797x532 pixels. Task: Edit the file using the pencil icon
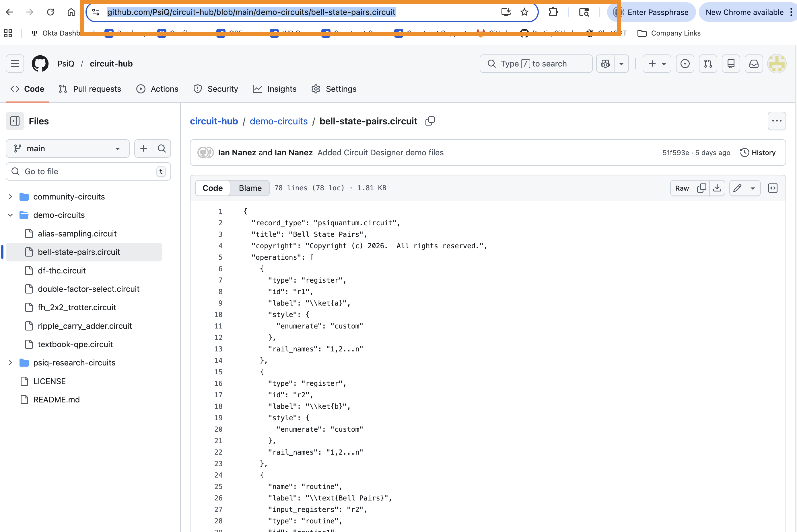click(737, 188)
